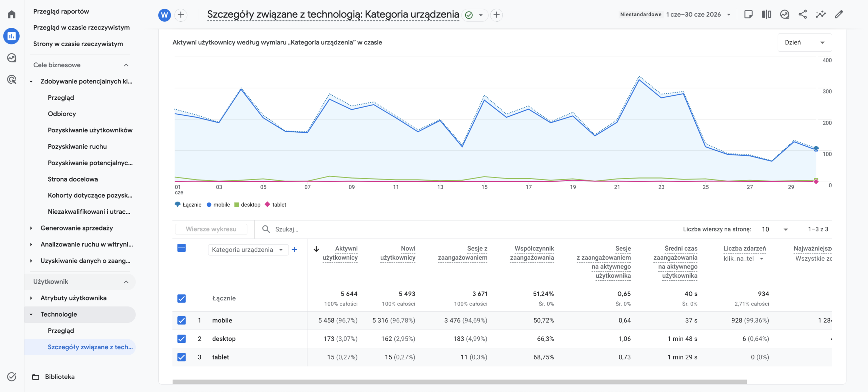868x392 pixels.
Task: Click Nowi użytkownicy column header
Action: point(398,253)
